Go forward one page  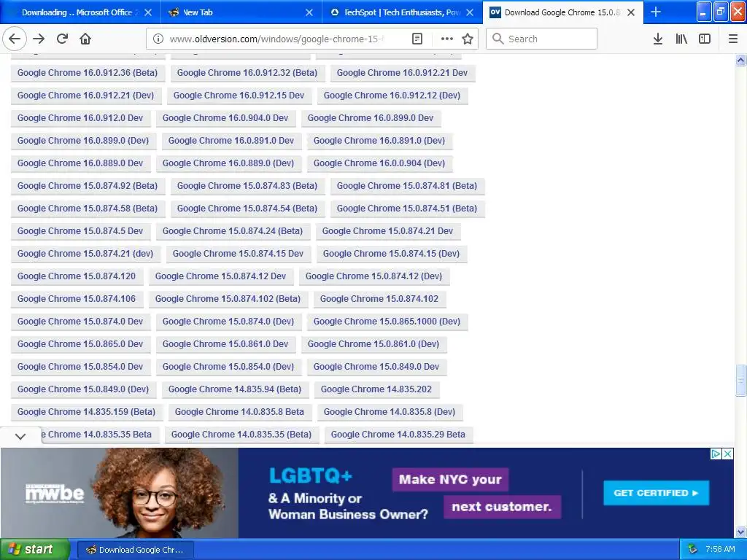point(39,39)
